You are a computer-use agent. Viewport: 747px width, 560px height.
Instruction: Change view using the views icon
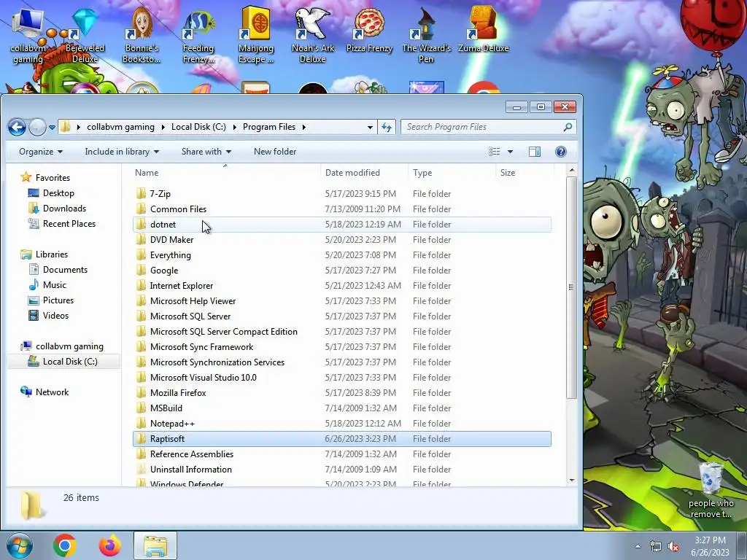coord(495,152)
